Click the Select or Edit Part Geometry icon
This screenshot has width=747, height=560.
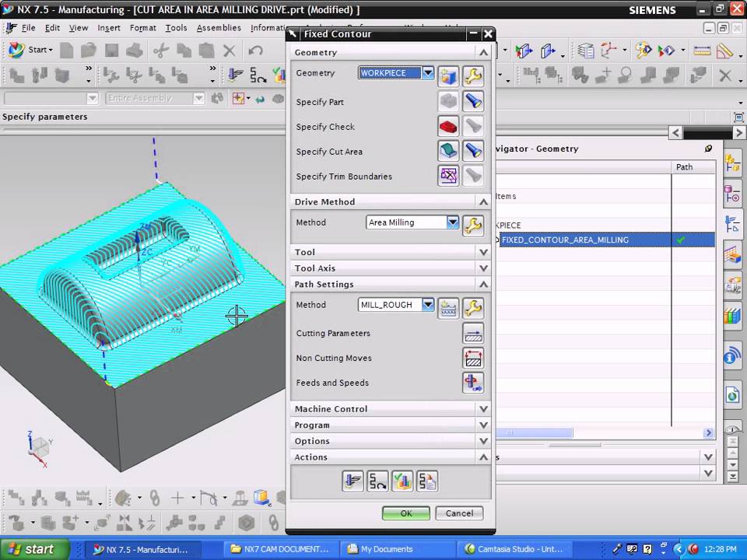point(448,101)
